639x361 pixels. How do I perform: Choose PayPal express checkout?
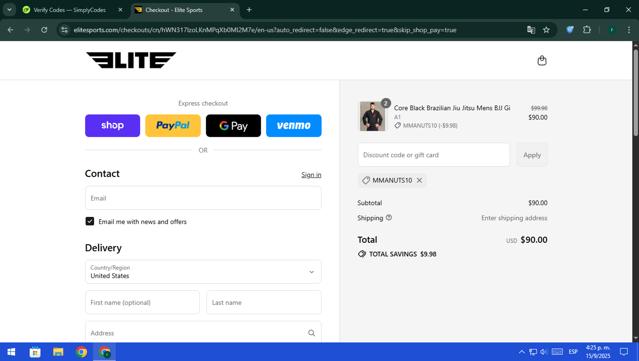point(173,125)
